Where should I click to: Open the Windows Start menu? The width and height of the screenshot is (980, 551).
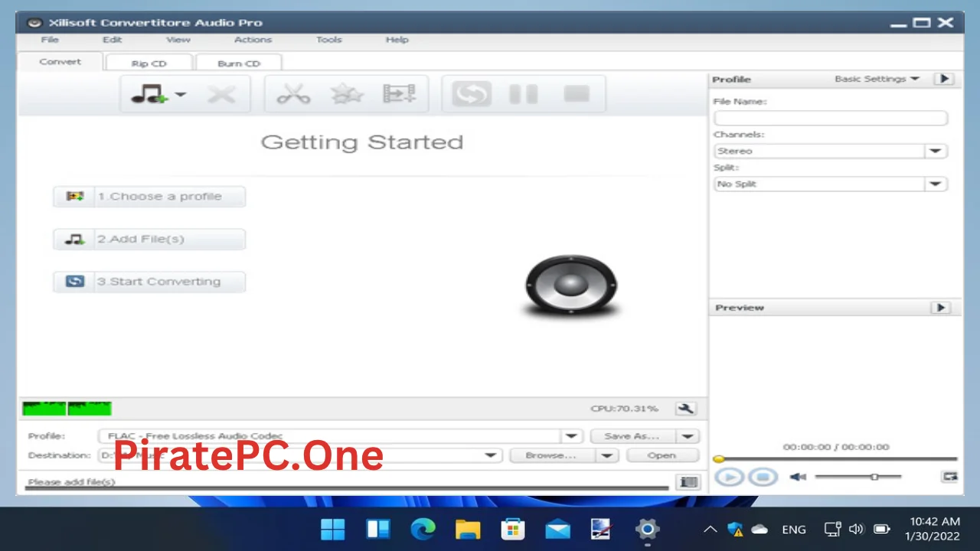[x=332, y=529]
